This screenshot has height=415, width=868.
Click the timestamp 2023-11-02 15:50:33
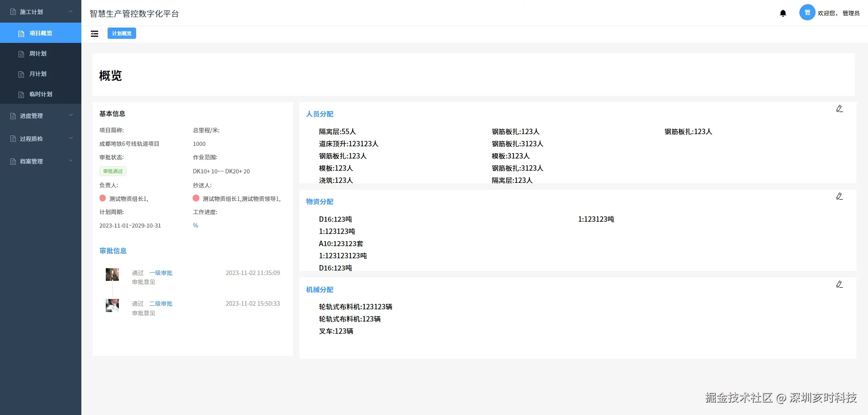coord(253,303)
